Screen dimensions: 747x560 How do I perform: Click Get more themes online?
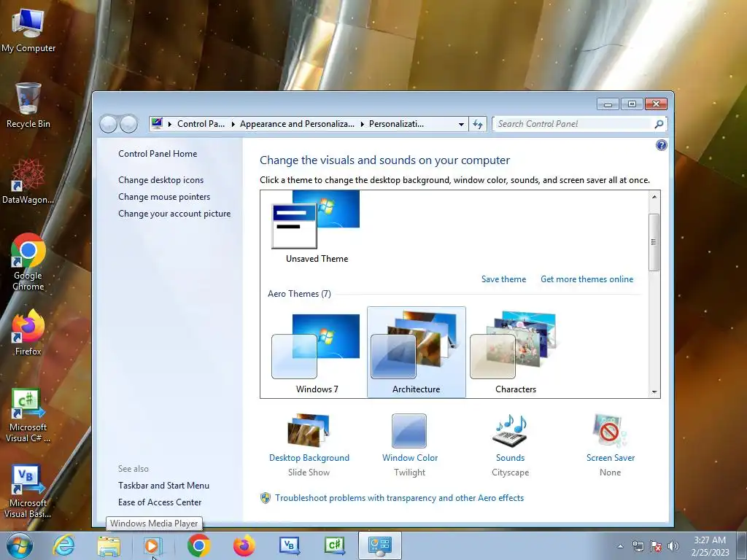(x=587, y=279)
